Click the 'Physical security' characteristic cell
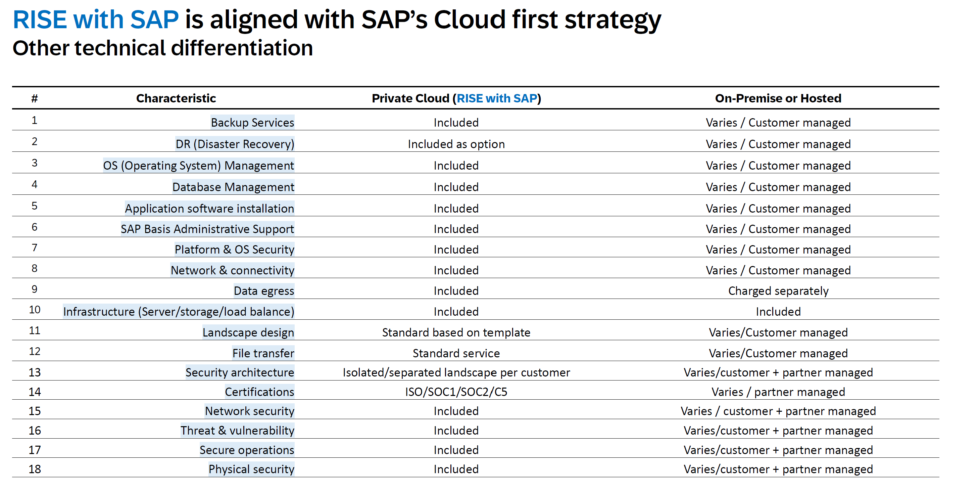The height and width of the screenshot is (492, 980). tap(251, 469)
